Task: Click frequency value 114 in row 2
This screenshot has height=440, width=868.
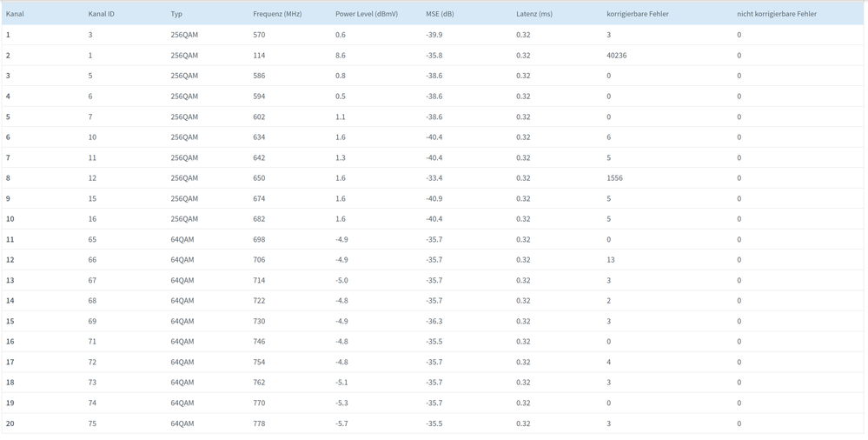Action: 259,56
